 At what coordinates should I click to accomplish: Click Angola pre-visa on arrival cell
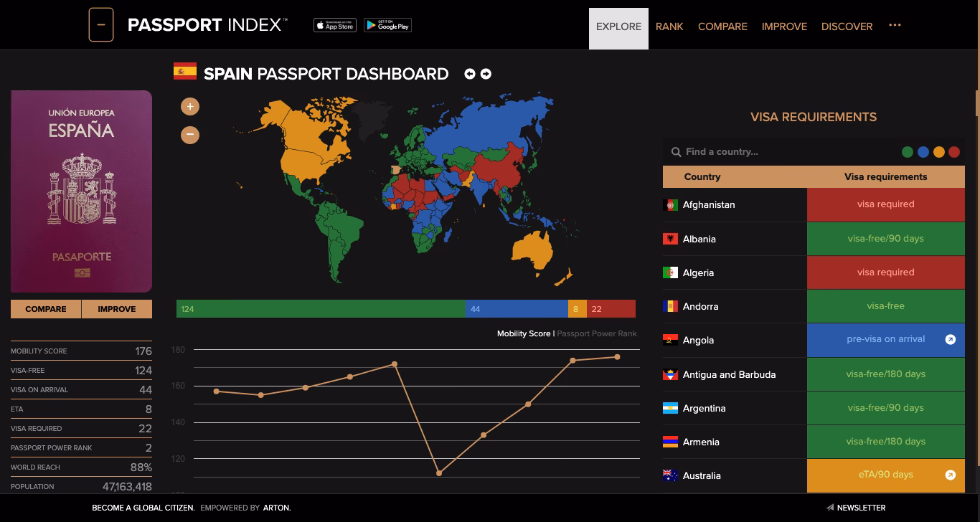[x=886, y=340]
